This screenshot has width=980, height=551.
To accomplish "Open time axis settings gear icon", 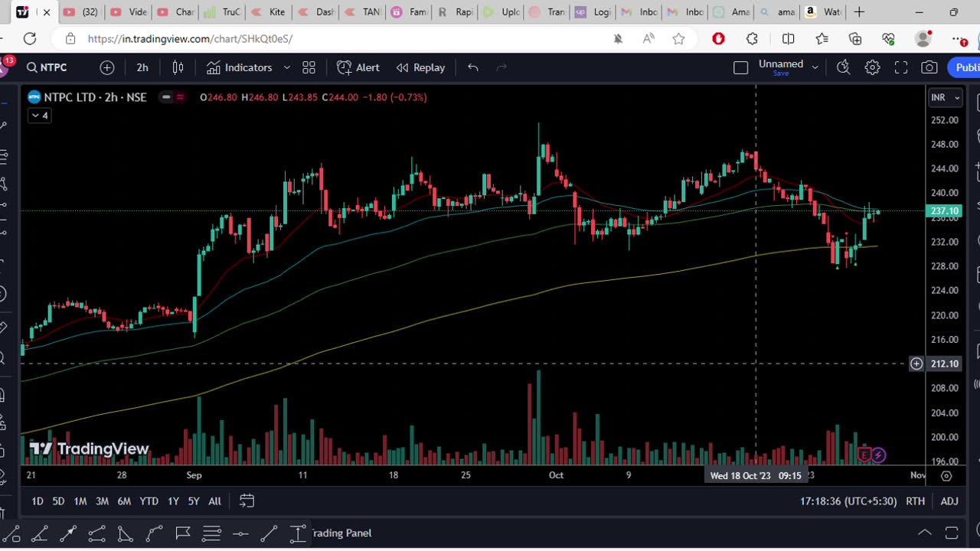I will (946, 475).
